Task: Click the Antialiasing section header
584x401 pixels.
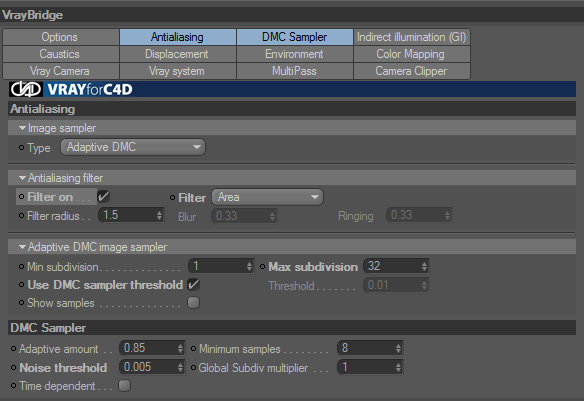Action: pyautogui.click(x=292, y=109)
